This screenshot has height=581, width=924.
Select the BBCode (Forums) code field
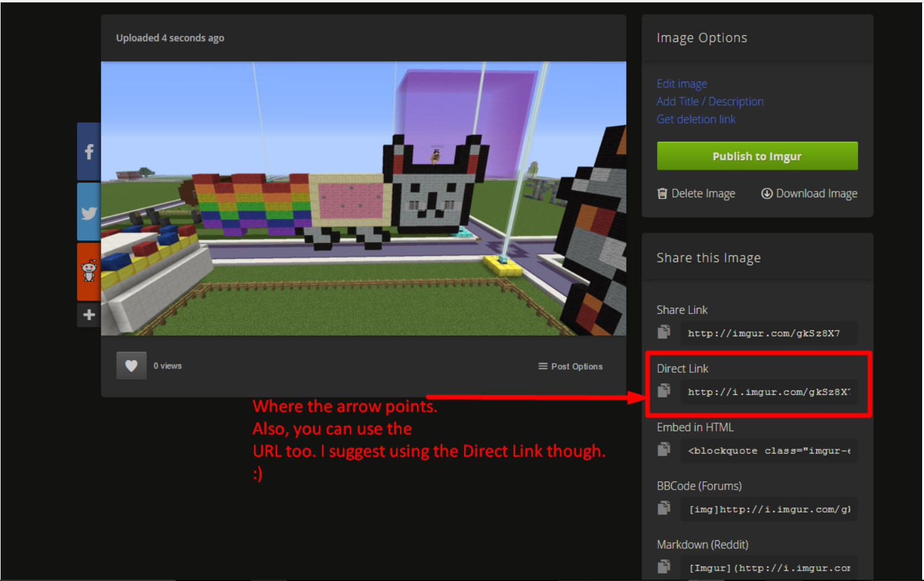pyautogui.click(x=769, y=509)
